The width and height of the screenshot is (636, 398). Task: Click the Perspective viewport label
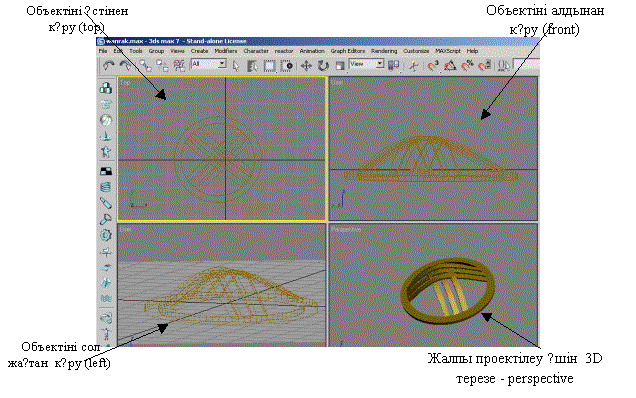point(346,230)
